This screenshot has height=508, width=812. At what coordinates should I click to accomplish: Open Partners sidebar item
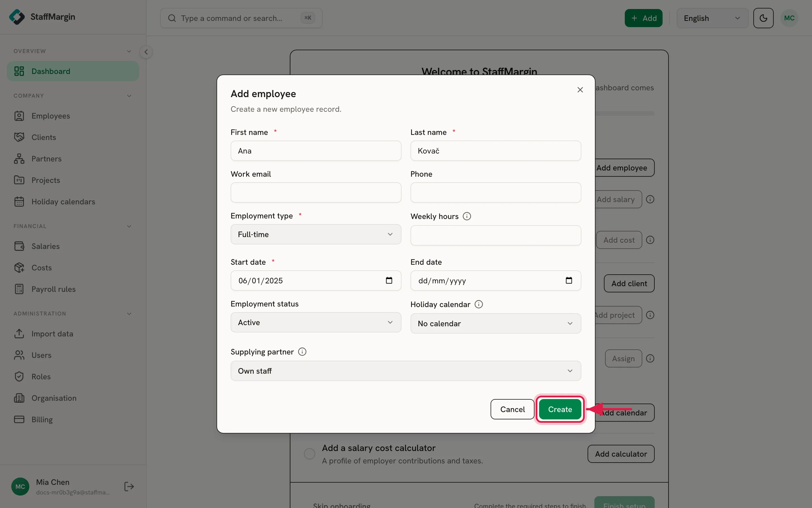(x=73, y=159)
